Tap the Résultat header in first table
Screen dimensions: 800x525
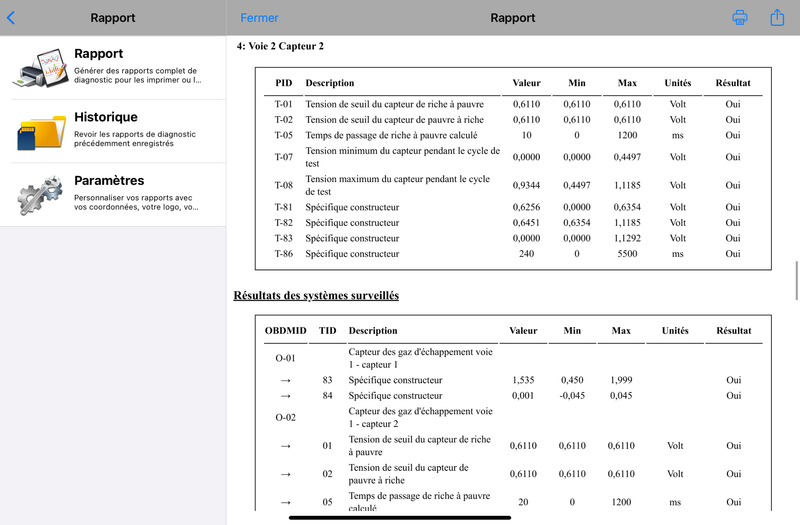click(x=733, y=83)
